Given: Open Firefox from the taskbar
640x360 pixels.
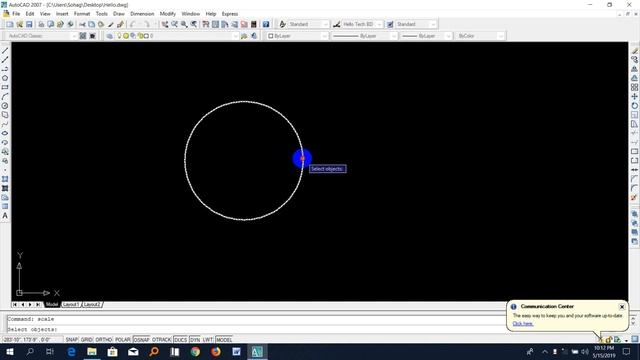Looking at the screenshot, I should (x=216, y=352).
